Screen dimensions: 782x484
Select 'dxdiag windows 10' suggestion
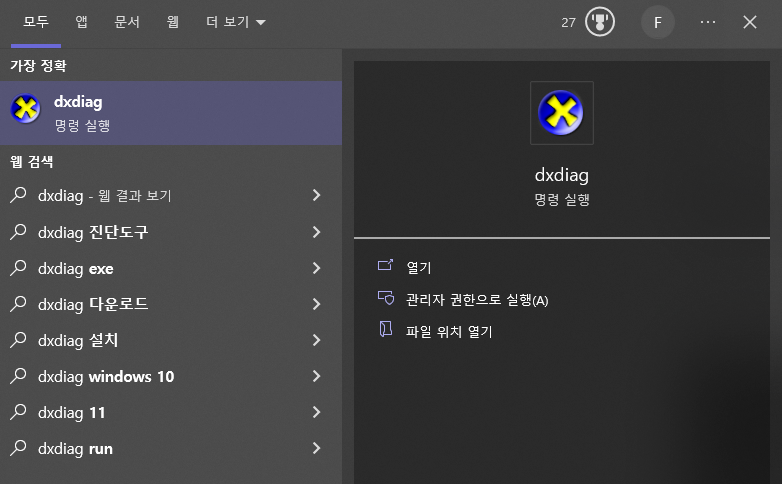click(x=171, y=376)
